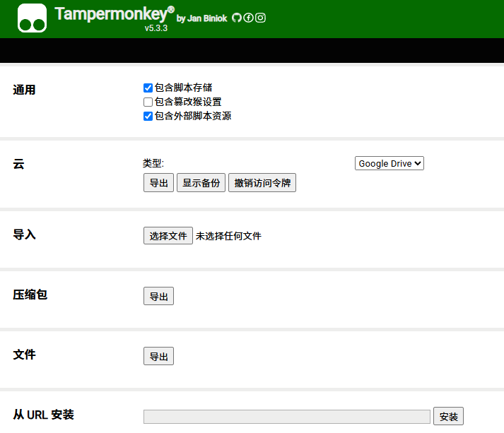Uncheck the 包含脚本存储 checkbox
This screenshot has height=433, width=504.
pos(148,88)
